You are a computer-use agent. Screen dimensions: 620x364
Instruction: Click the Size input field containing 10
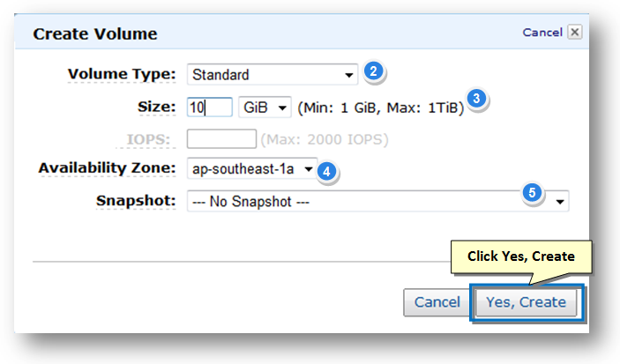click(210, 108)
